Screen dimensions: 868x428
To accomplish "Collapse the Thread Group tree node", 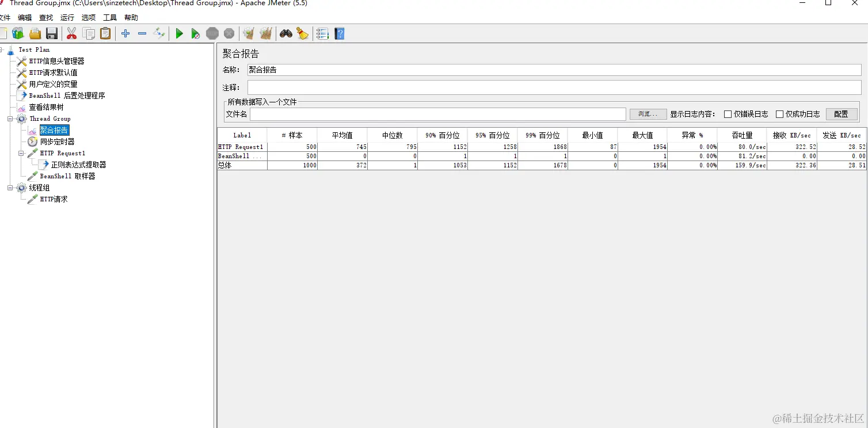I will pos(10,119).
